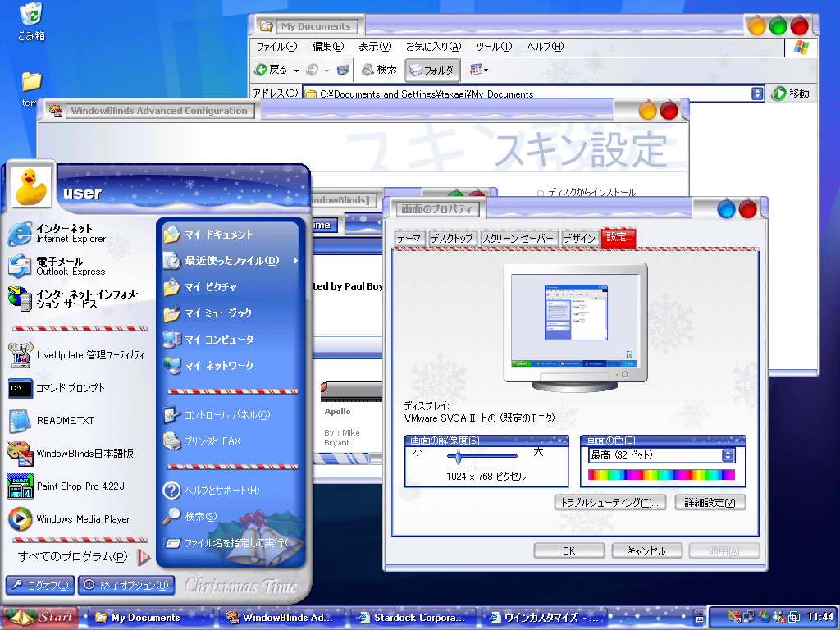This screenshot has height=630, width=840.
Task: Click the Log Off button
Action: pos(40,585)
